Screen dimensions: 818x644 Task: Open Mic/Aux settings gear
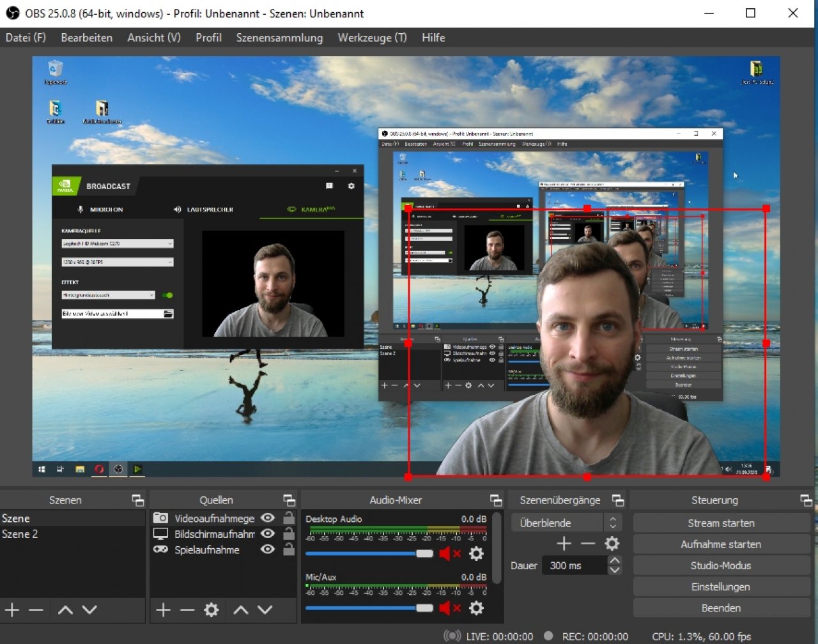click(x=476, y=608)
